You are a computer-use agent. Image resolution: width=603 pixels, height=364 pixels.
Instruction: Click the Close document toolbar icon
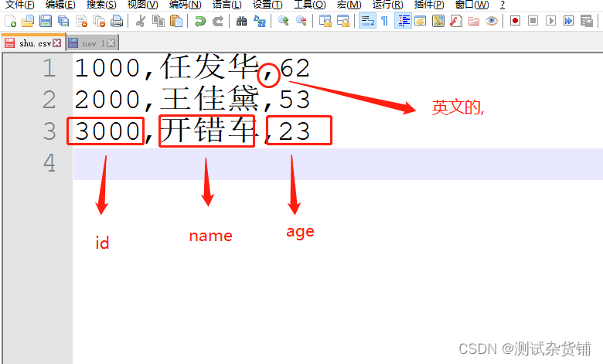pyautogui.click(x=81, y=21)
